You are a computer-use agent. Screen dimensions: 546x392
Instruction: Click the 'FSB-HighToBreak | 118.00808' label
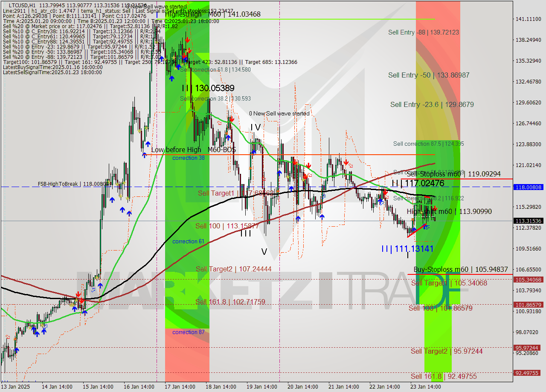click(x=74, y=184)
